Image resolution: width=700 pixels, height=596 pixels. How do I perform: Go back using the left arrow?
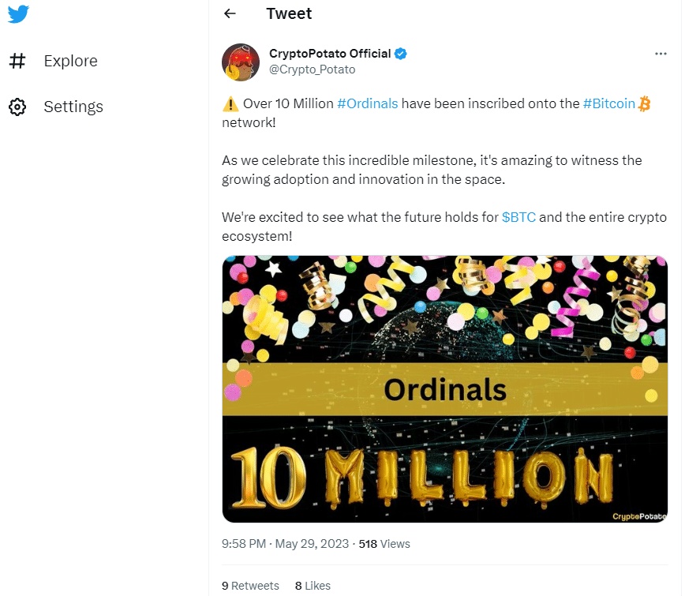(230, 13)
